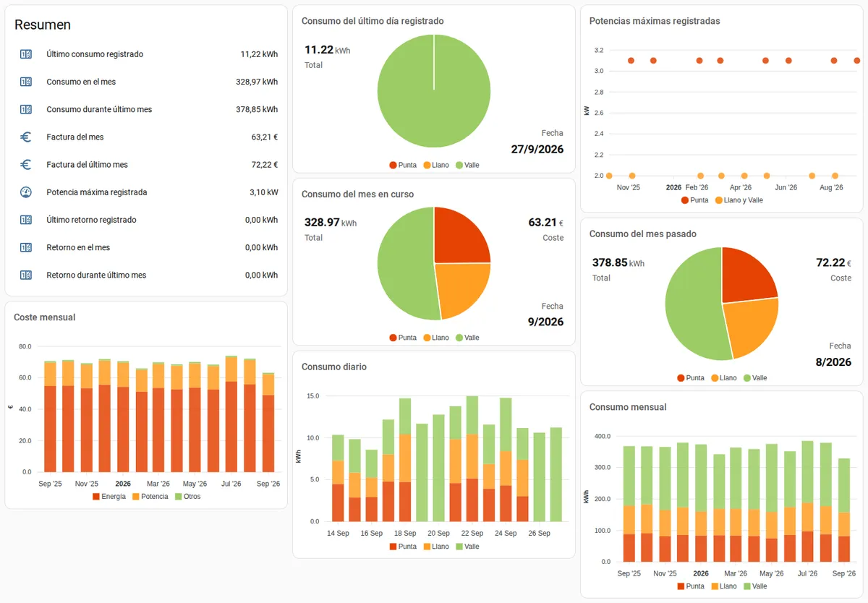This screenshot has width=868, height=603.
Task: Toggle Punta series in Consumo mensual legend
Action: [x=691, y=586]
